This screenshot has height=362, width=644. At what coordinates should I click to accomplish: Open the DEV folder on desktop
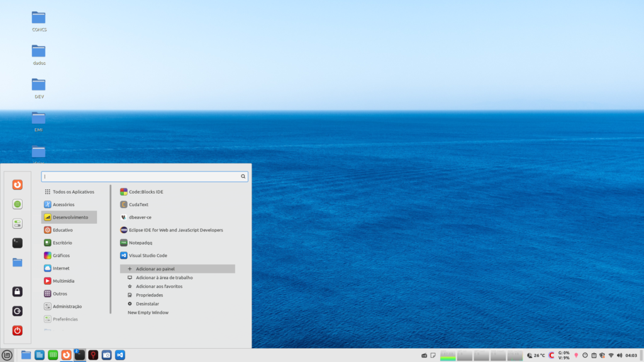(x=39, y=85)
